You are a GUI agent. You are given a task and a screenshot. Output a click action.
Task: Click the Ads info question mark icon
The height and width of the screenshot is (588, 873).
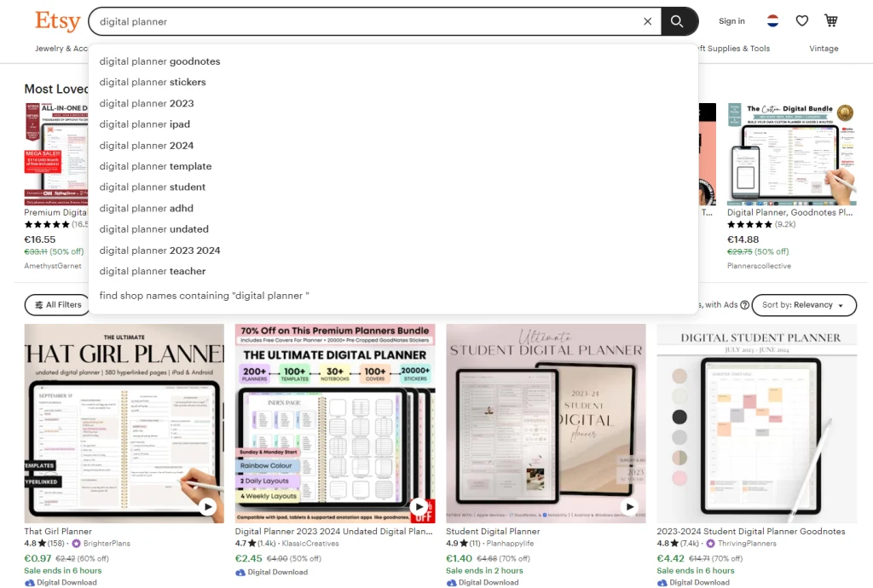click(x=745, y=305)
